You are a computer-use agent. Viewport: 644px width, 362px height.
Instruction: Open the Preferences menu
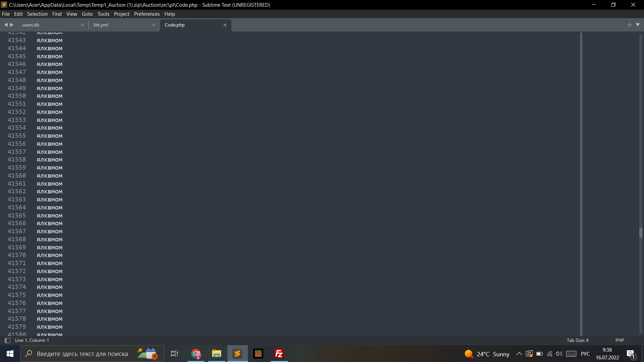[x=147, y=14]
